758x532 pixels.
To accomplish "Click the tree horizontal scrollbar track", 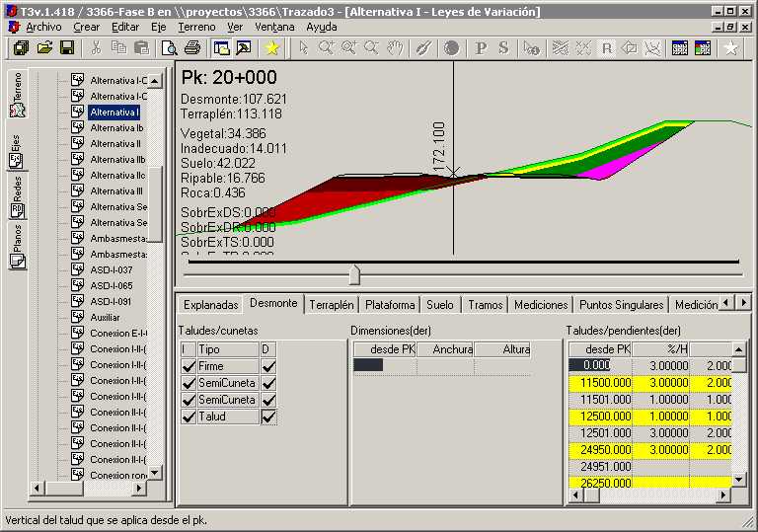I will click(x=108, y=488).
